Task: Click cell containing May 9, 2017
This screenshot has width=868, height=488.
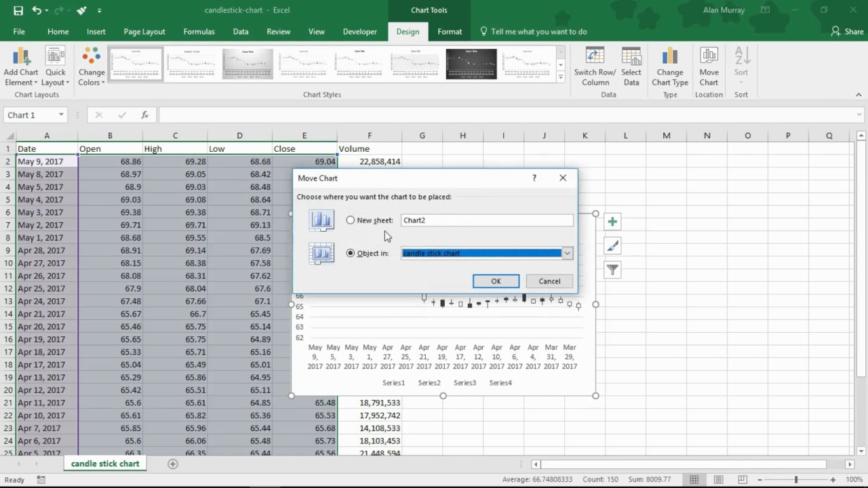Action: click(47, 161)
